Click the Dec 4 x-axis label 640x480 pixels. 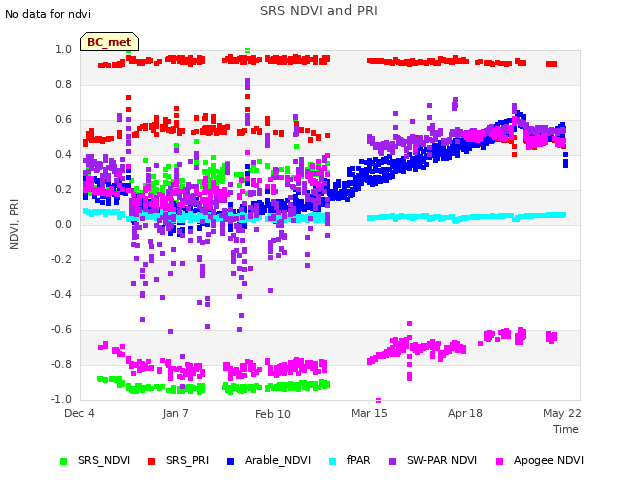[79, 413]
